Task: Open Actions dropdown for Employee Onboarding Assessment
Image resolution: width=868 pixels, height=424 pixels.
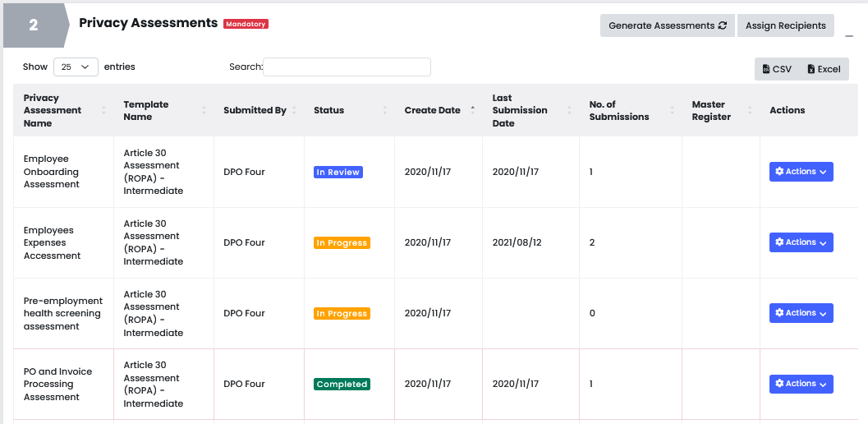Action: coord(801,172)
